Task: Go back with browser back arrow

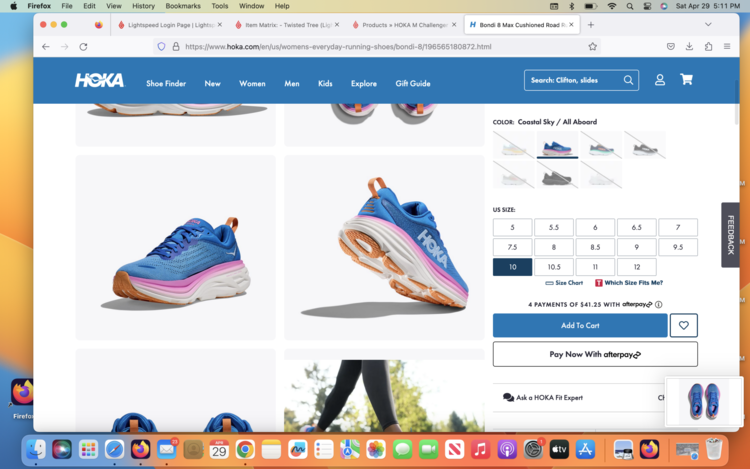Action: point(45,46)
